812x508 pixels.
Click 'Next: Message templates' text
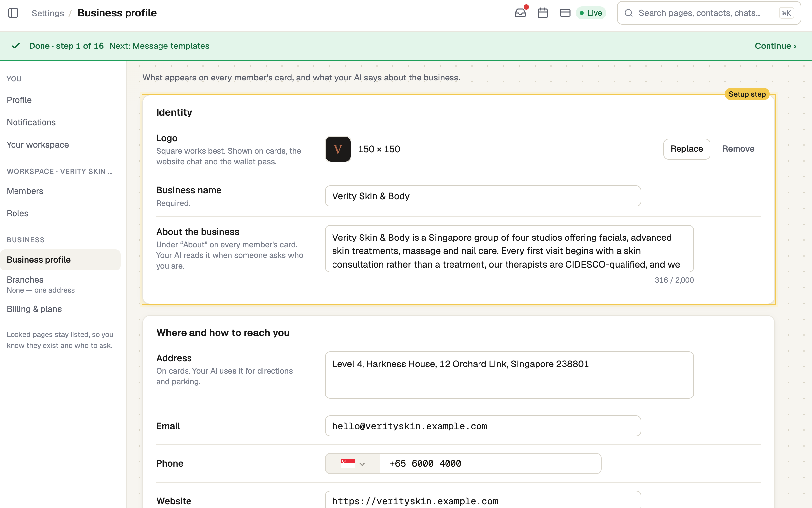click(x=159, y=46)
